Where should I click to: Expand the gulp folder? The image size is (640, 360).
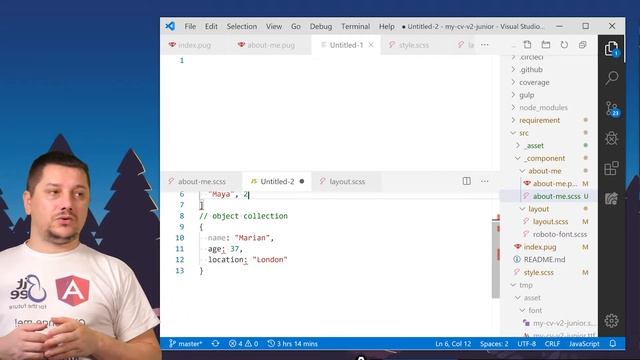tap(527, 95)
